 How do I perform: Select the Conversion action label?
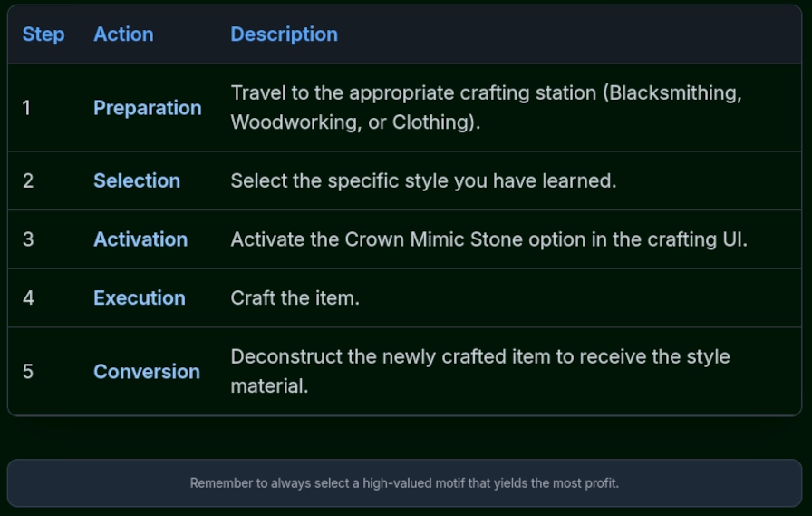[147, 372]
